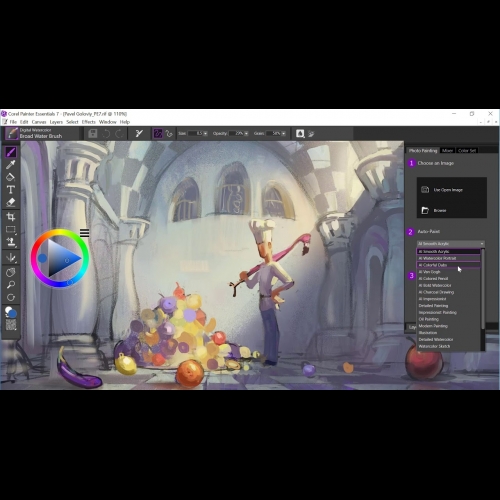The image size is (500, 500).
Task: Switch to the Mixer tab
Action: (x=447, y=151)
